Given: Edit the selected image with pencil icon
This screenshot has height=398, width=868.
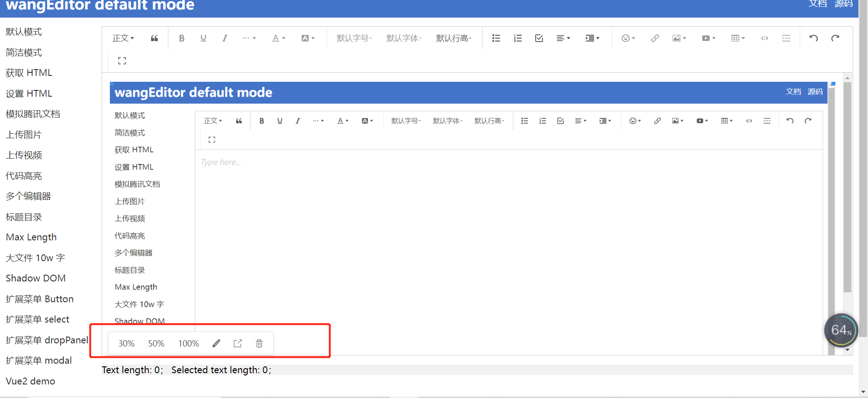Looking at the screenshot, I should click(x=217, y=343).
